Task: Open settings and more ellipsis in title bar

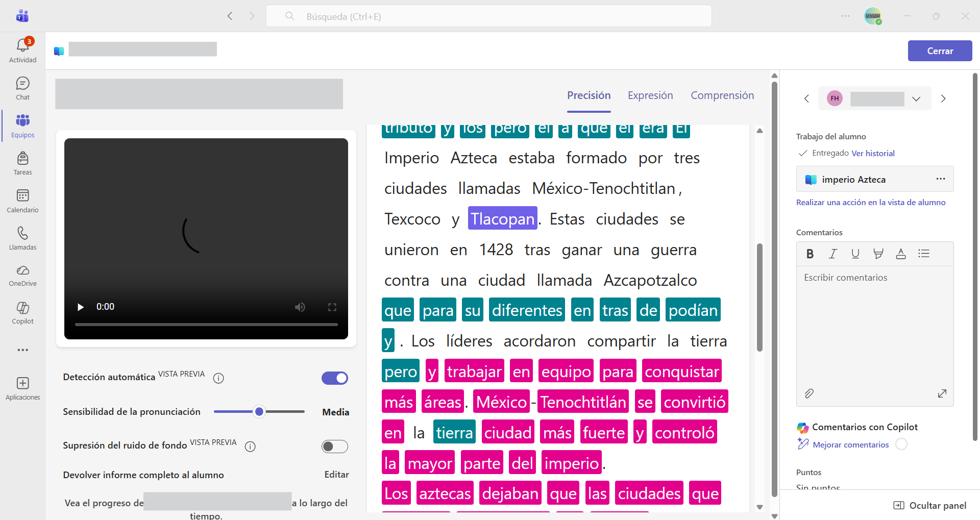Action: tap(845, 16)
